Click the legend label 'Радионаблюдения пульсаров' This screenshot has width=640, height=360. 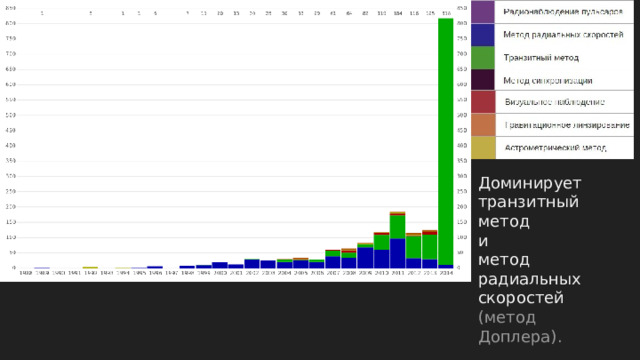pyautogui.click(x=563, y=12)
